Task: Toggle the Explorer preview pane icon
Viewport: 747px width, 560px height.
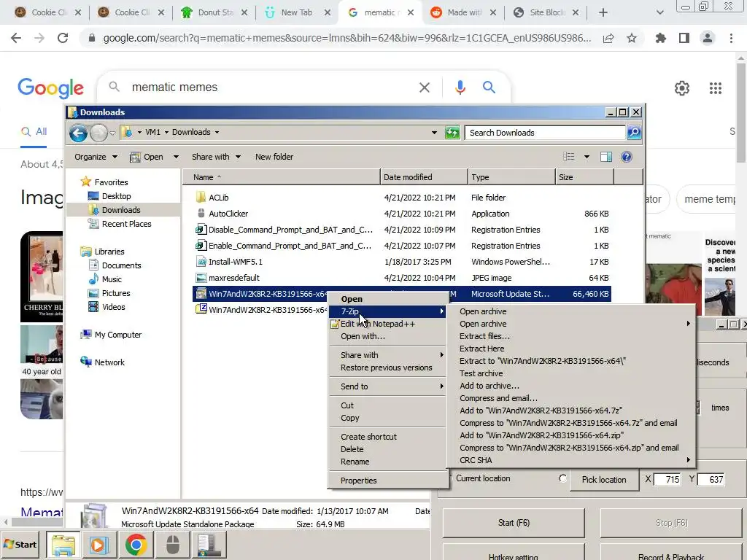Action: pos(606,157)
